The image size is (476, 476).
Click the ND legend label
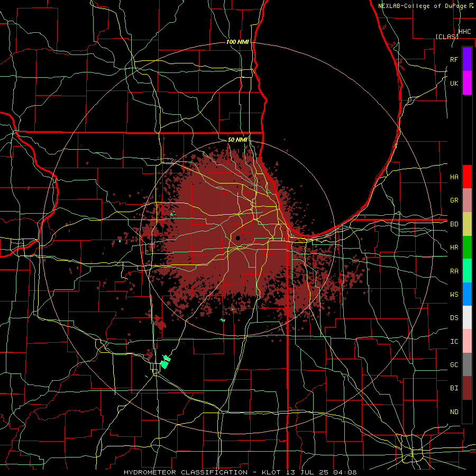pyautogui.click(x=454, y=412)
